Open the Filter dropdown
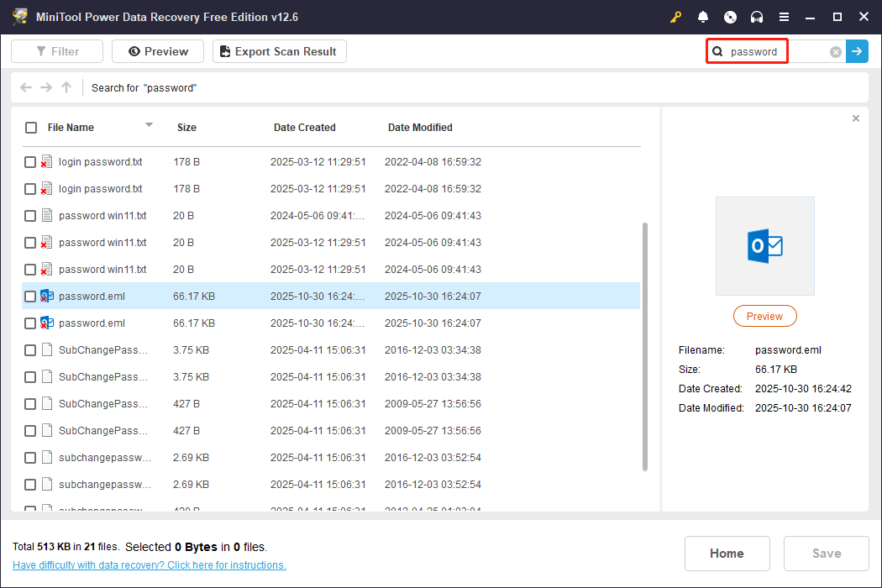Screen dimensions: 882x588 pos(56,51)
